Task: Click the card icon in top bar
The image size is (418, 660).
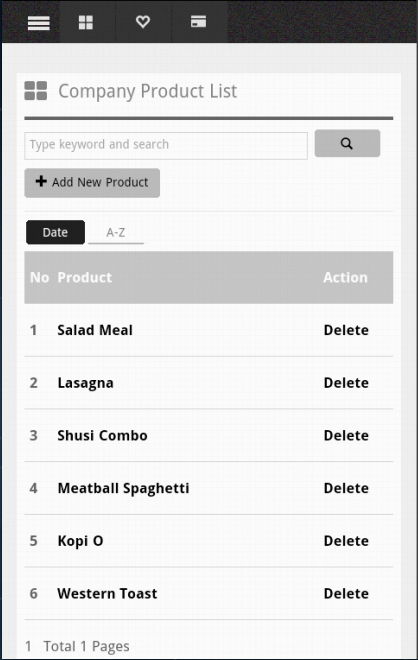Action: click(198, 21)
